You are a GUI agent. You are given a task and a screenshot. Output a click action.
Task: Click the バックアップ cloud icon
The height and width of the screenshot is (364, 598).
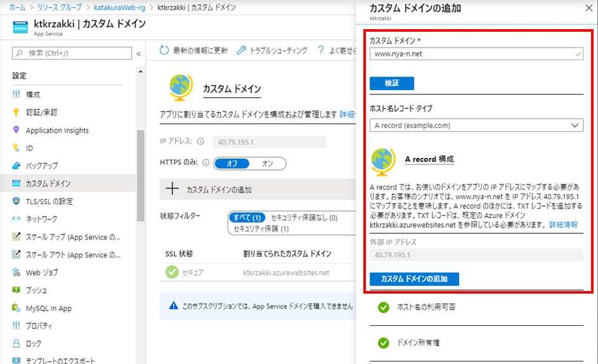[x=16, y=166]
